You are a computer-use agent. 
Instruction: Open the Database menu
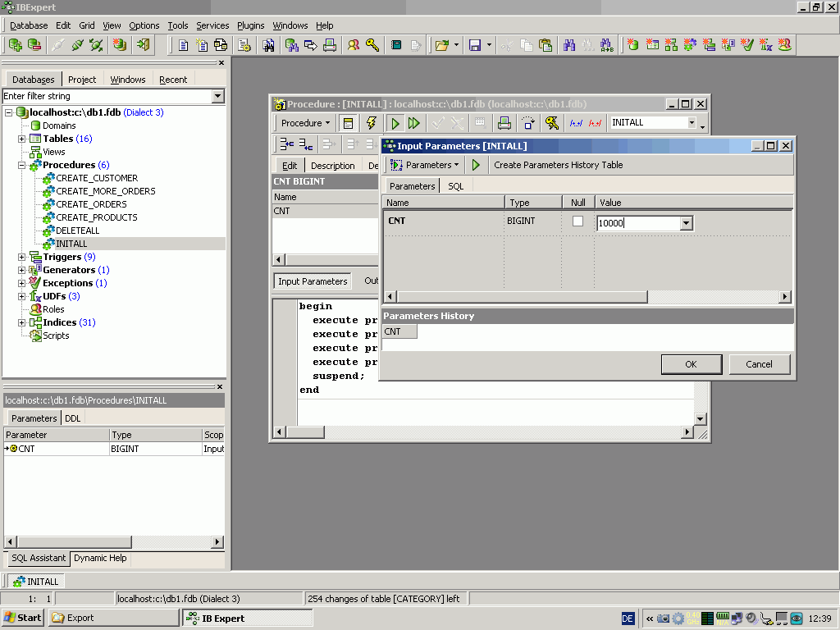pyautogui.click(x=29, y=25)
